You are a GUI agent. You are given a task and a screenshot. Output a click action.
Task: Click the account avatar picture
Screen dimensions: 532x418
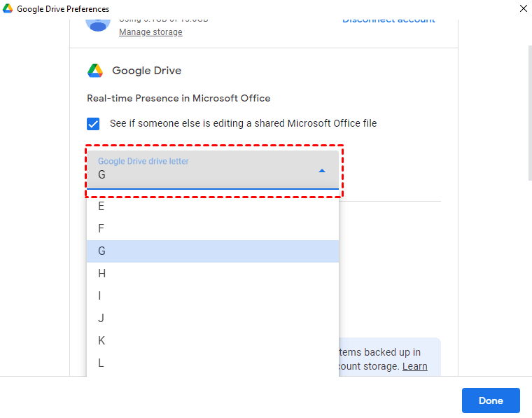coord(98,25)
